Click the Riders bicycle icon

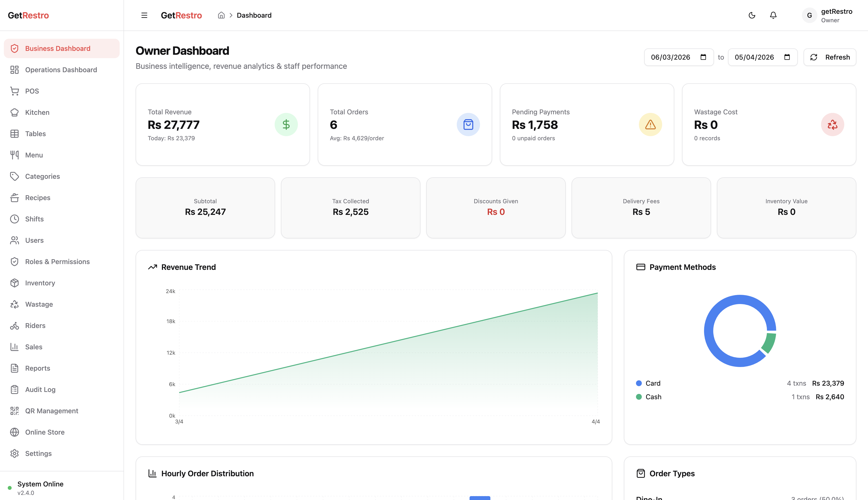(x=15, y=326)
